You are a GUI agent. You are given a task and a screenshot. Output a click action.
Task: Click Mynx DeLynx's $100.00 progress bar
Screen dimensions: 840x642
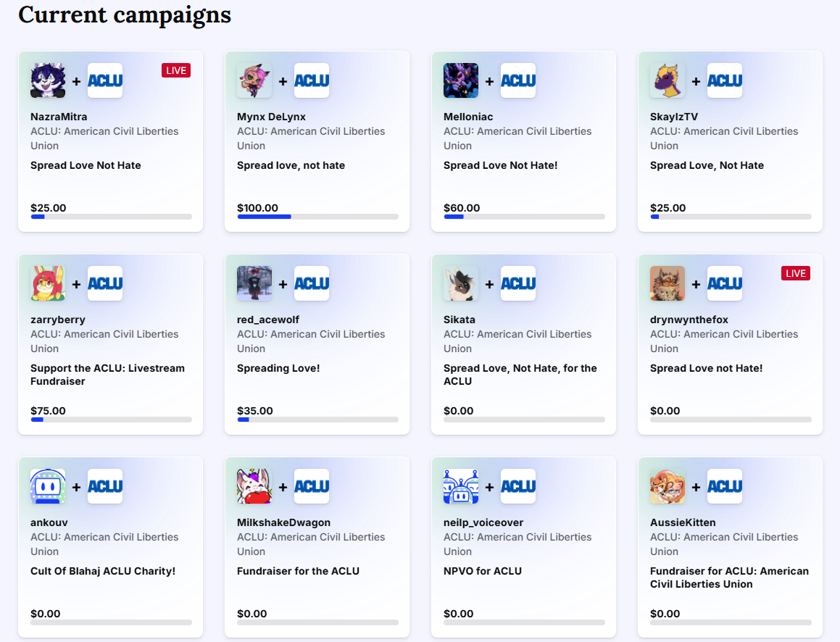tap(317, 217)
